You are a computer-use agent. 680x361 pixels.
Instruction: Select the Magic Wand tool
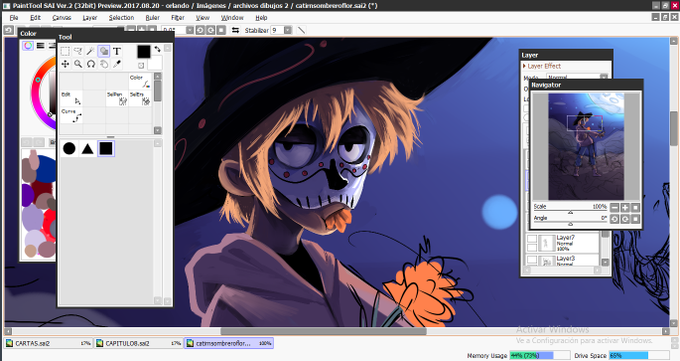pos(91,51)
